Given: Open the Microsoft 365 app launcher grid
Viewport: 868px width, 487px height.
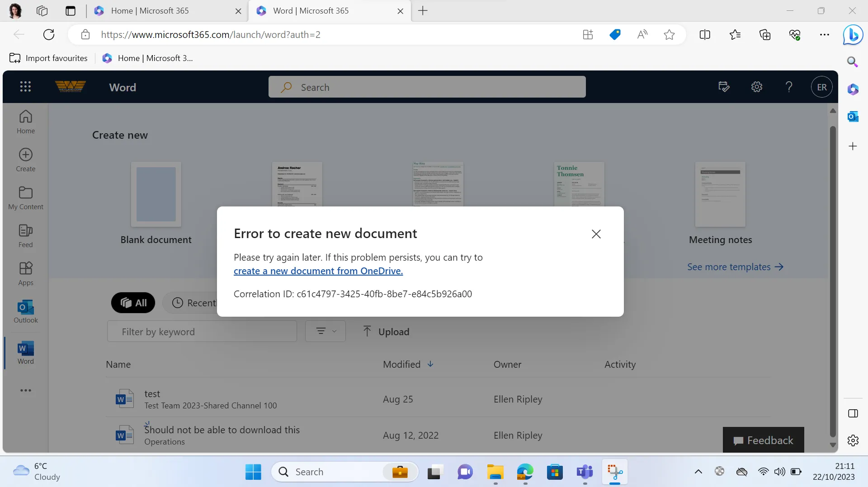Looking at the screenshot, I should coord(25,87).
